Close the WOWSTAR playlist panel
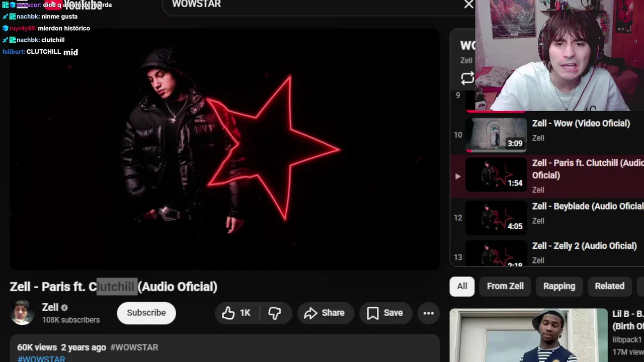Image resolution: width=644 pixels, height=362 pixels. (468, 5)
